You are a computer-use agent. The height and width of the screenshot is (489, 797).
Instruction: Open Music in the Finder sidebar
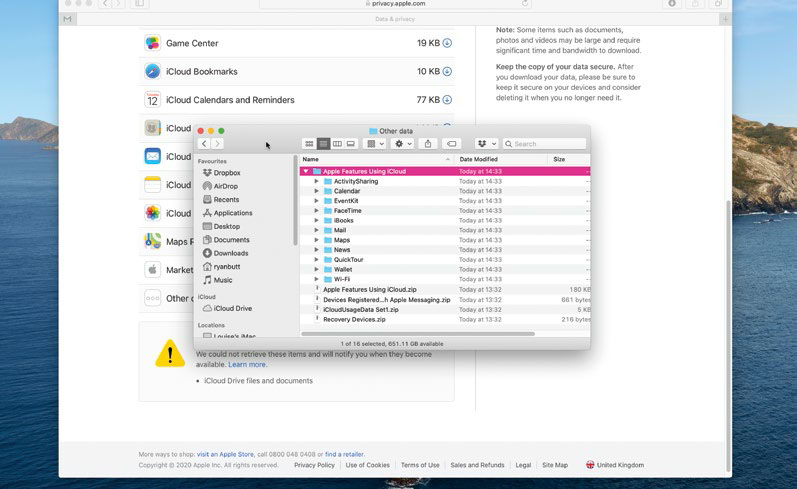(x=223, y=280)
